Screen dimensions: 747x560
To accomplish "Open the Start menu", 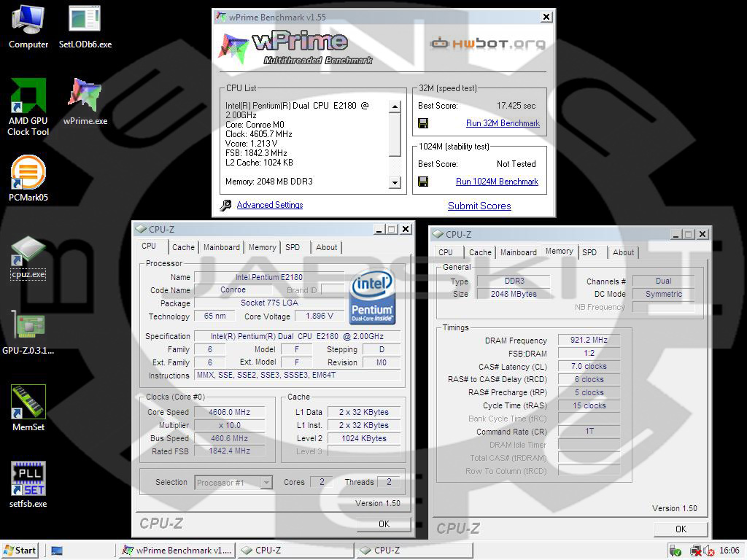I will (20, 551).
